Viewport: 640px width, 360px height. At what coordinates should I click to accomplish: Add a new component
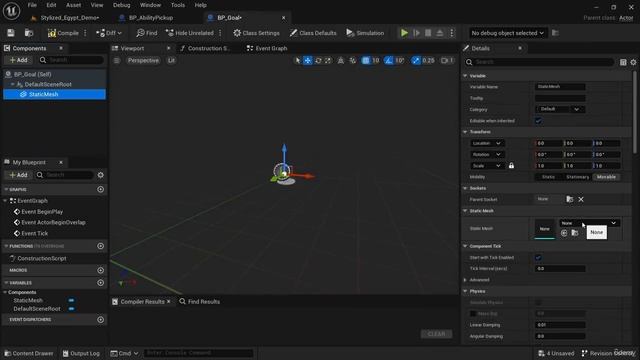point(18,60)
